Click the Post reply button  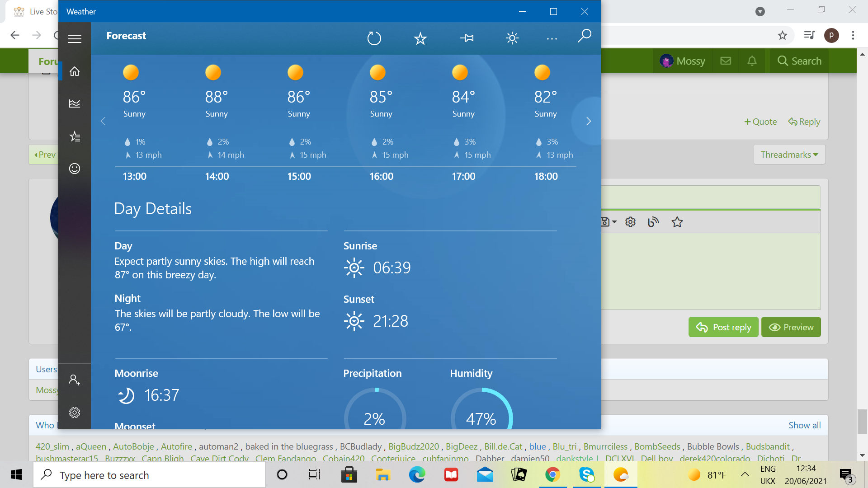(723, 327)
